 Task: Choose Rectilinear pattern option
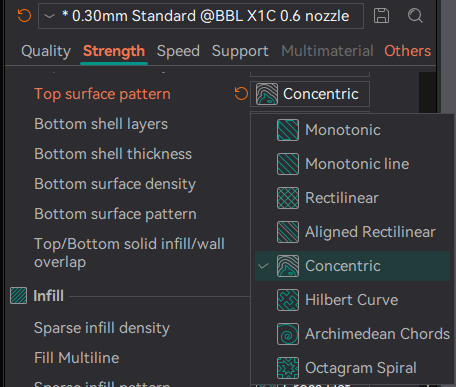tap(352, 198)
